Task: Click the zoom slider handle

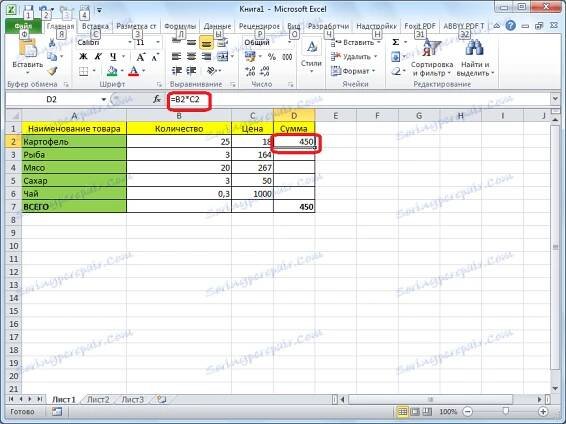Action: click(x=506, y=411)
